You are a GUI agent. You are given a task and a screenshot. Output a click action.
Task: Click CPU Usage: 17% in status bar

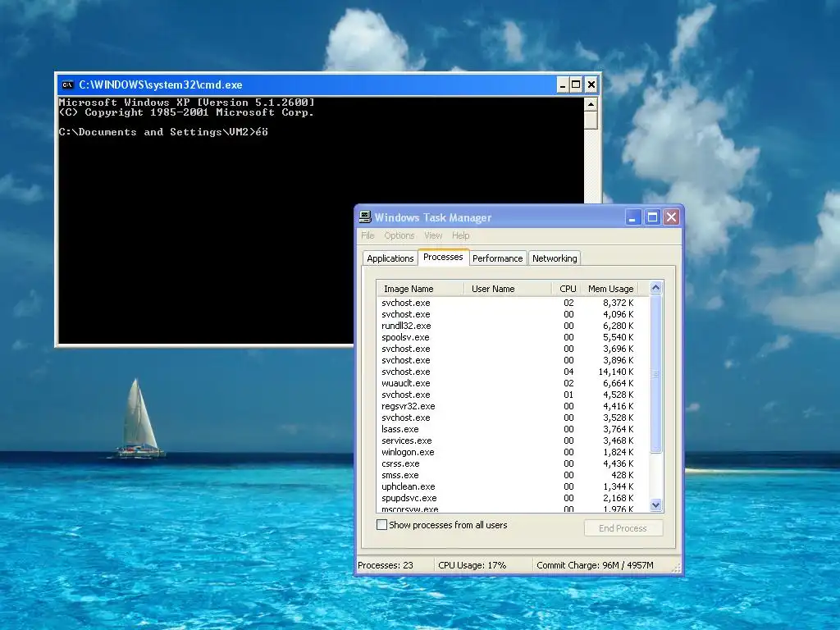(472, 565)
